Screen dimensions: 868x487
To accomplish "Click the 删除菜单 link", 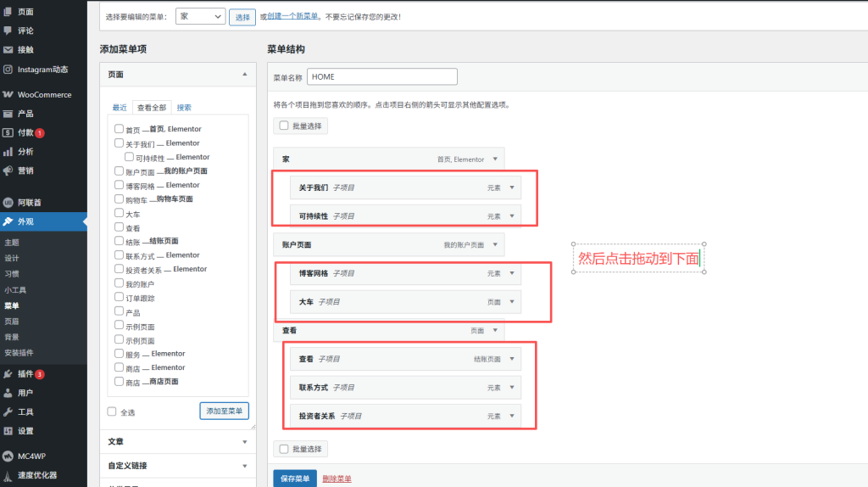I will tap(337, 479).
